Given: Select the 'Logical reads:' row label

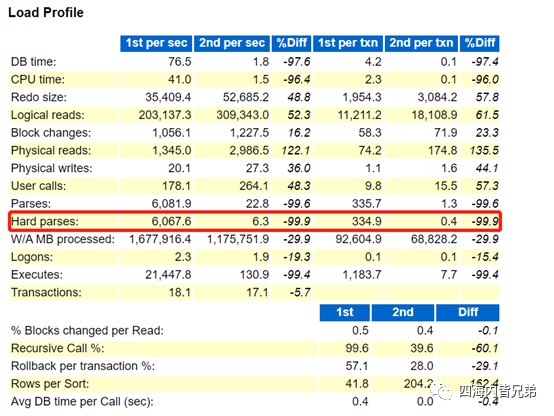Looking at the screenshot, I should click(48, 115).
